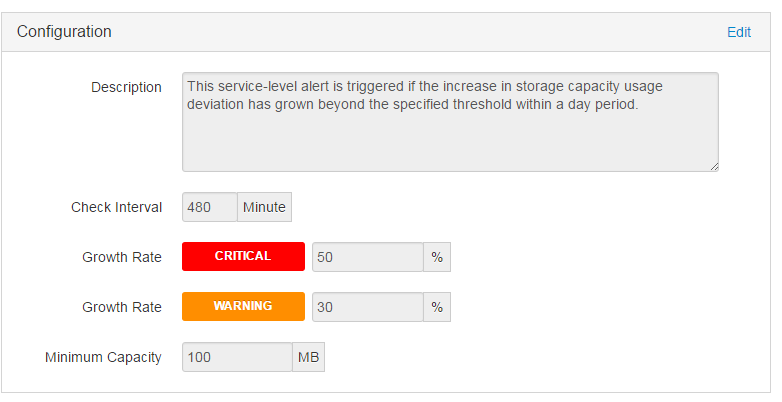Click the Minute unit addon
782x402 pixels.
pyautogui.click(x=264, y=207)
